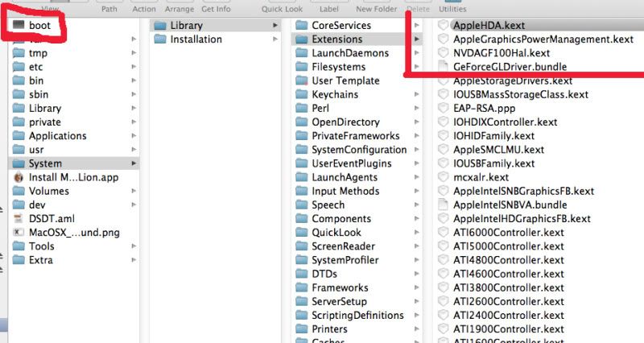Screen dimensions: 644x343
Task: Select the bin folder row
Action: coord(74,81)
